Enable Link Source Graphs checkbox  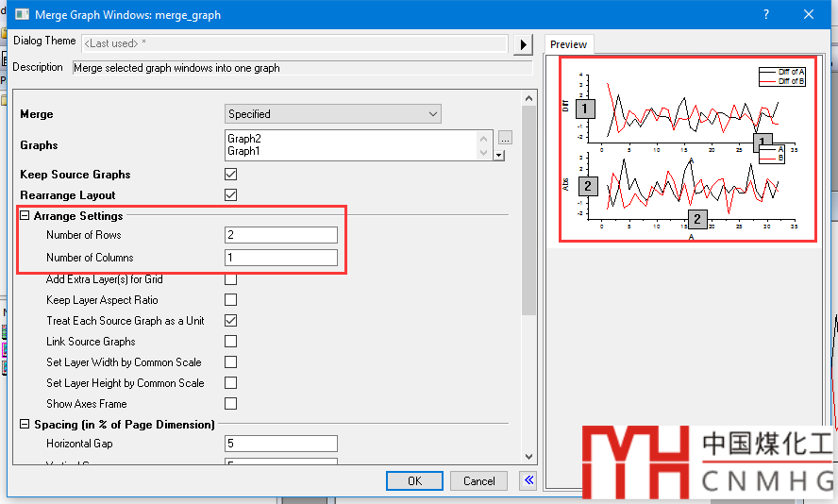tap(231, 342)
